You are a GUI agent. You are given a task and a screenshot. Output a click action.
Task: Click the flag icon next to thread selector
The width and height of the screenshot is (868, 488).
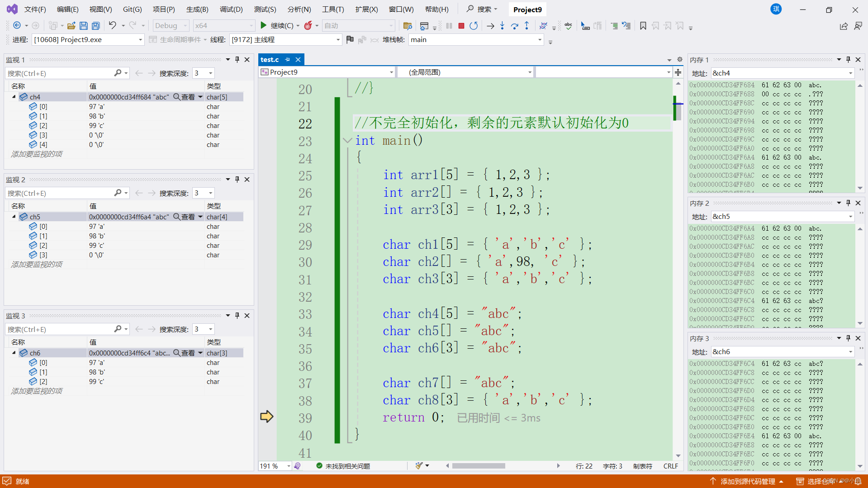pyautogui.click(x=350, y=40)
